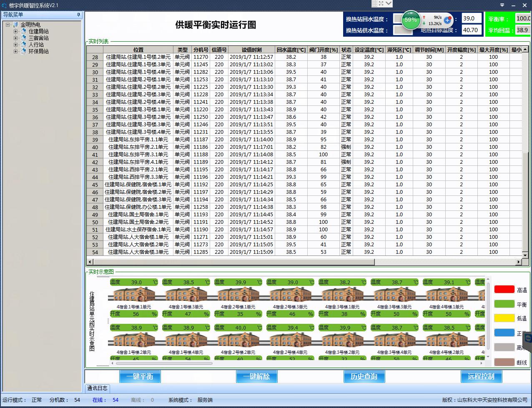532x408 pixels.
Task: Collapse the 金明热电 root node
Action: 8,25
